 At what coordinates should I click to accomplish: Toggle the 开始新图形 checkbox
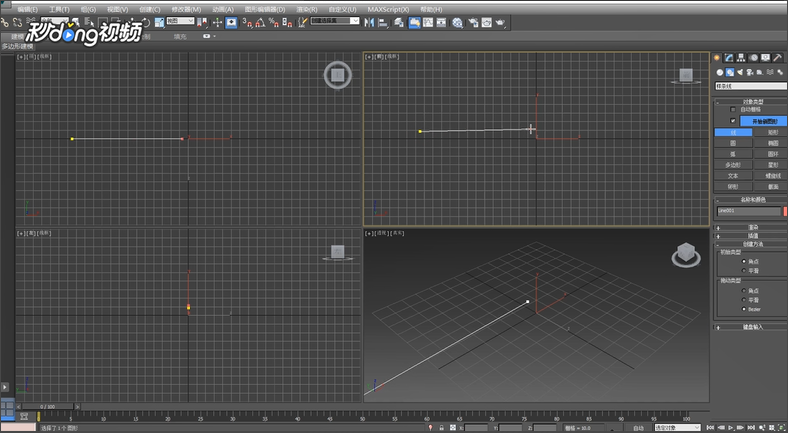tap(733, 121)
